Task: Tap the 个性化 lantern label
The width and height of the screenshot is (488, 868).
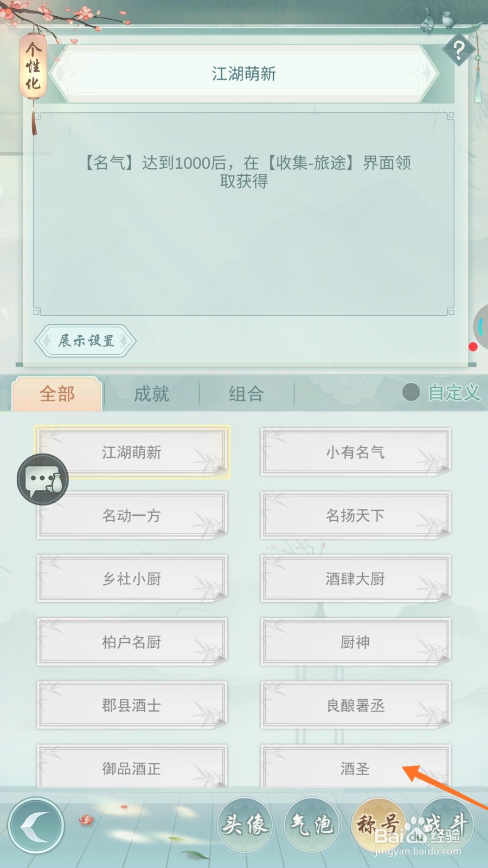Action: [x=33, y=66]
